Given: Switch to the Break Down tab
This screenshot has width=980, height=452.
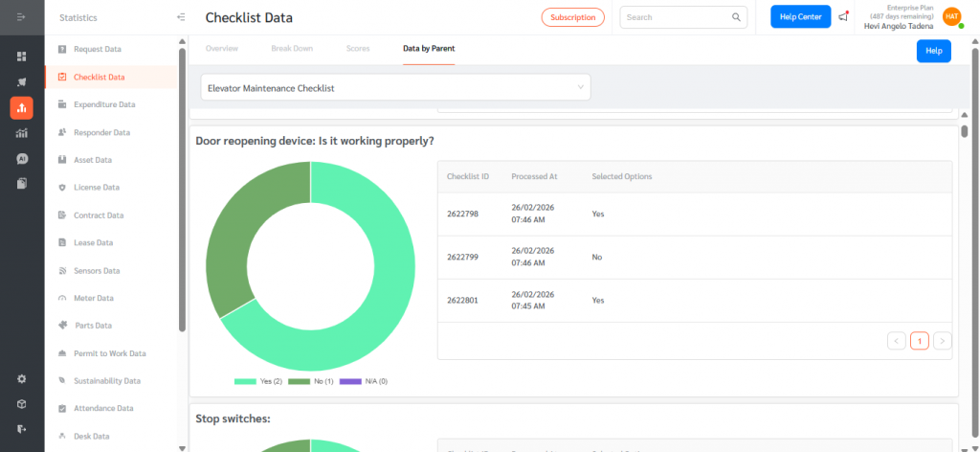Looking at the screenshot, I should (292, 47).
